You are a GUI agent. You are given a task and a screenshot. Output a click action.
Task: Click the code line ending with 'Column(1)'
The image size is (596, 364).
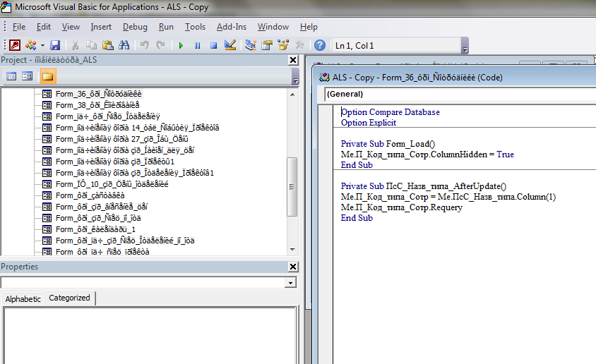click(x=448, y=197)
